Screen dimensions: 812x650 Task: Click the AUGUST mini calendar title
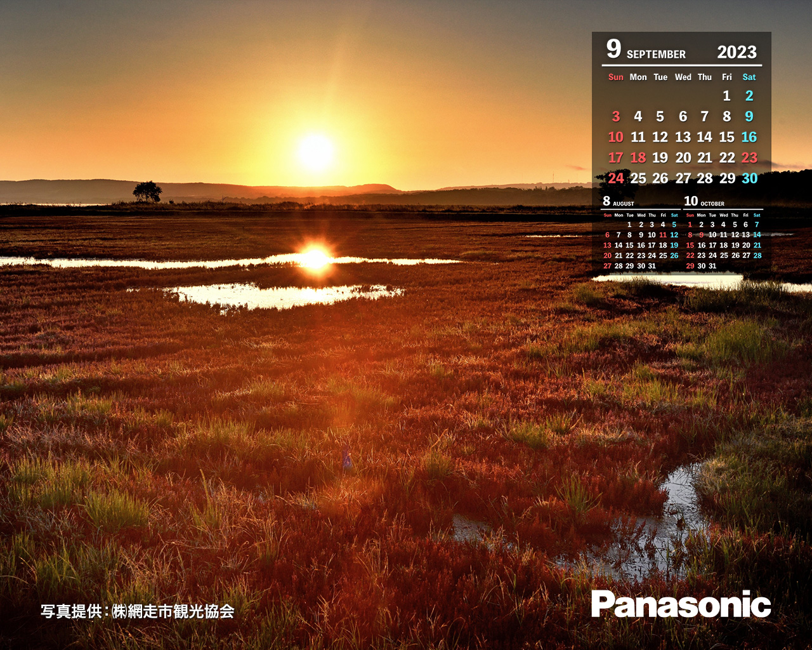pos(623,204)
